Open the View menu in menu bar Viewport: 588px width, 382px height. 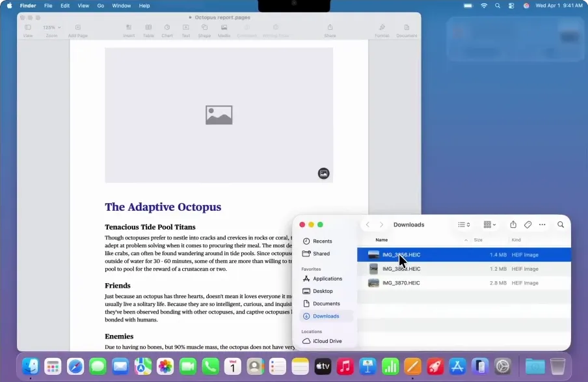click(83, 6)
